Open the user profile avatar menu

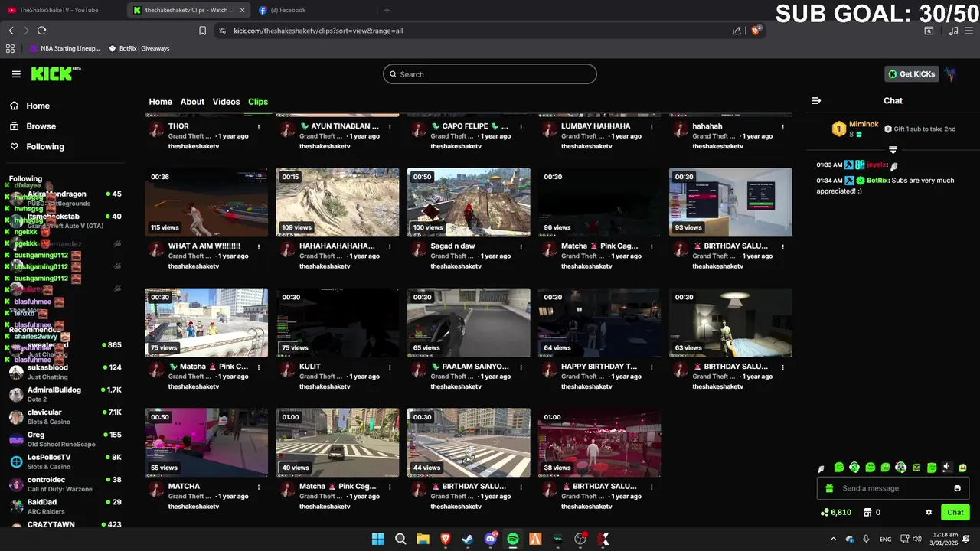[950, 74]
